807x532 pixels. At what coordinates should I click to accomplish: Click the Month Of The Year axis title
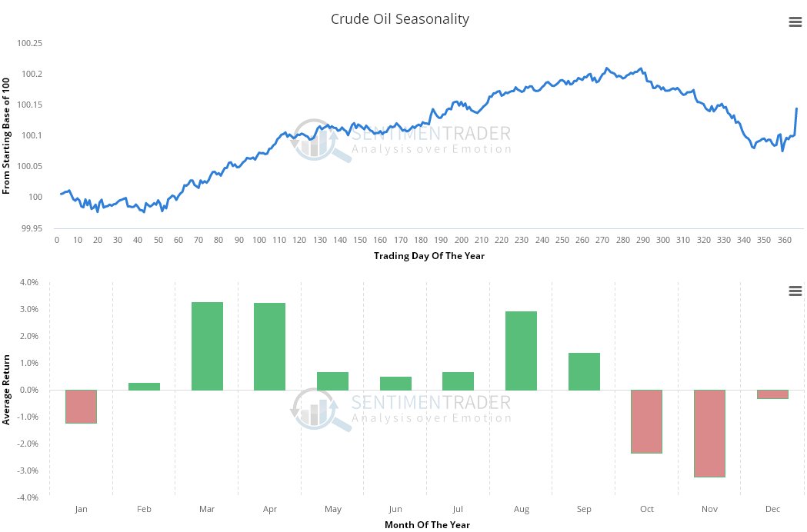tap(427, 524)
